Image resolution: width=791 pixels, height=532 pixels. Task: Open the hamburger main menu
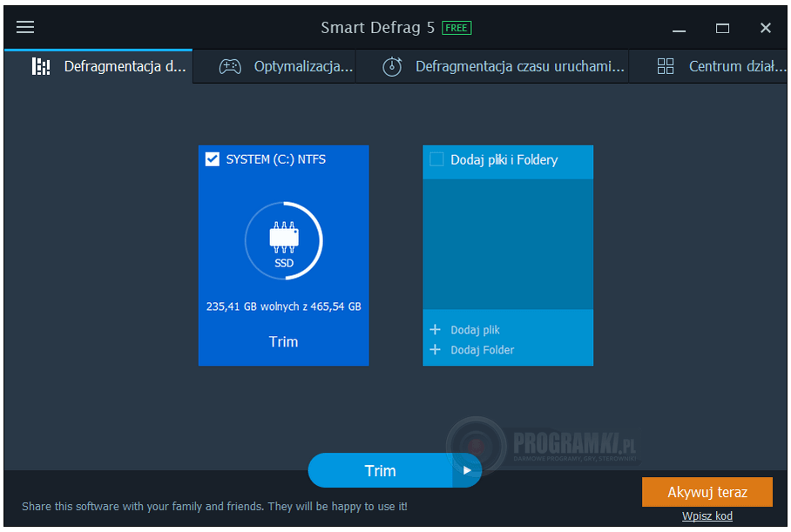point(25,27)
